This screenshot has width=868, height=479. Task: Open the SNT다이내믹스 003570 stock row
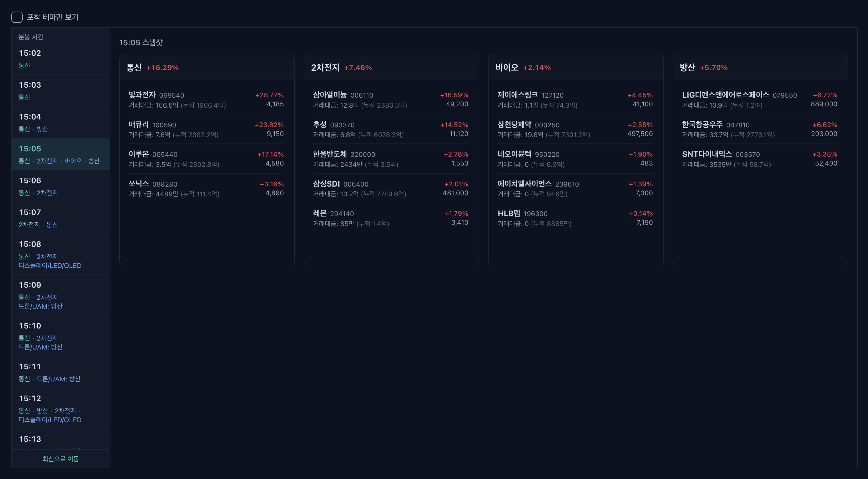[760, 159]
